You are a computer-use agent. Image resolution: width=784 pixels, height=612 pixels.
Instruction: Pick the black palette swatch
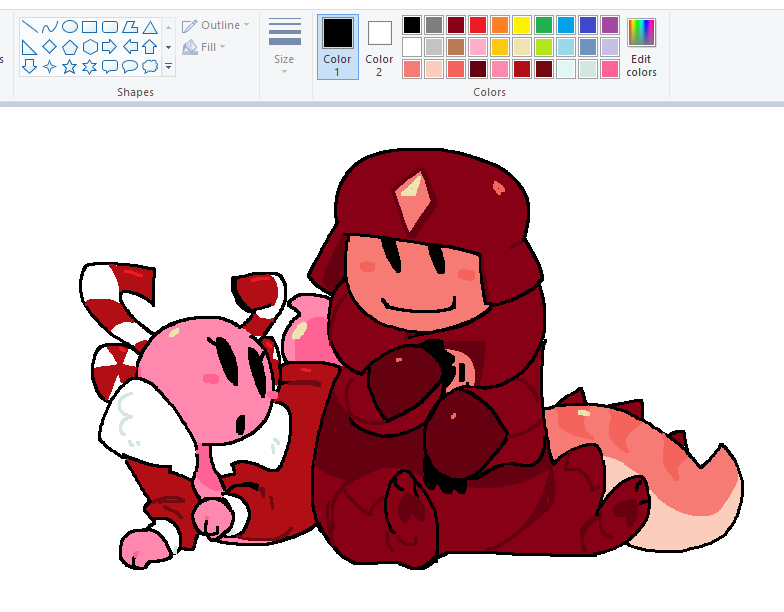[x=412, y=25]
